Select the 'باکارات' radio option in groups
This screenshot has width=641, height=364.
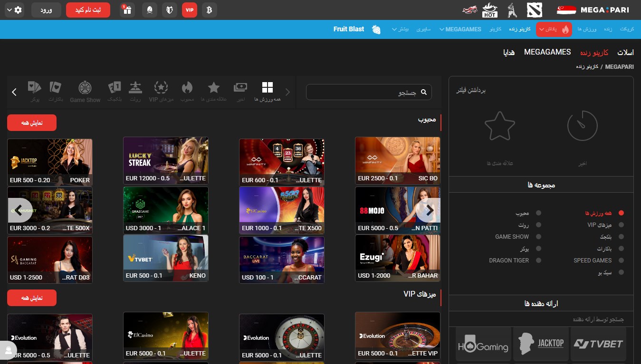tap(621, 248)
